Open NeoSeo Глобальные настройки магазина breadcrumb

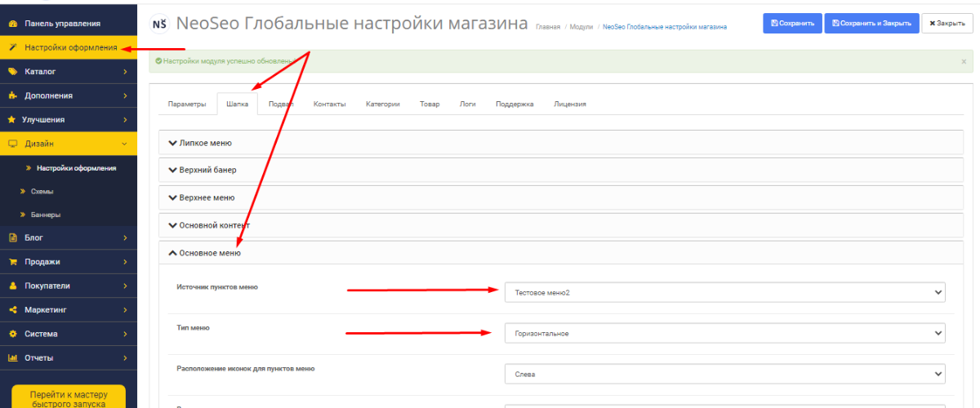(664, 27)
